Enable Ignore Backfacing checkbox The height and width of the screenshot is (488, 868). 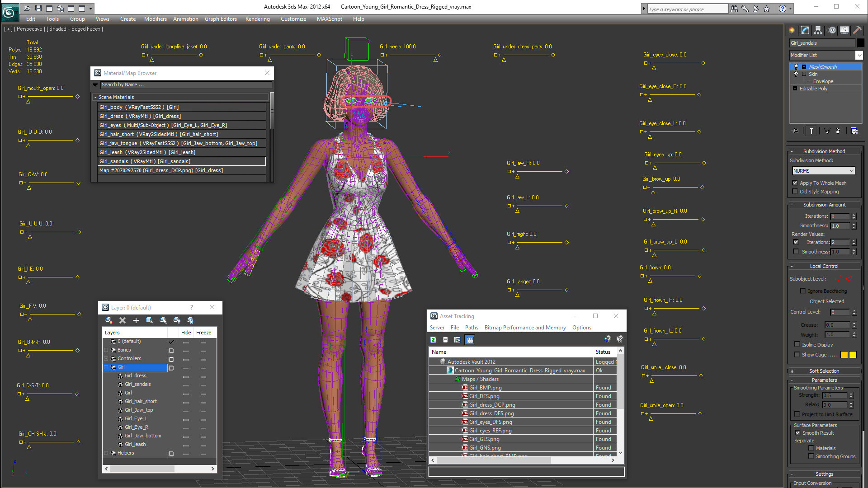803,291
